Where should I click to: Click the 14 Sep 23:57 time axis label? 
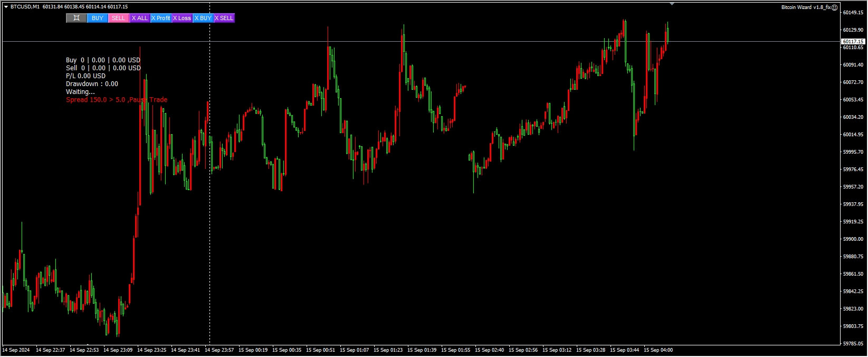click(x=219, y=350)
